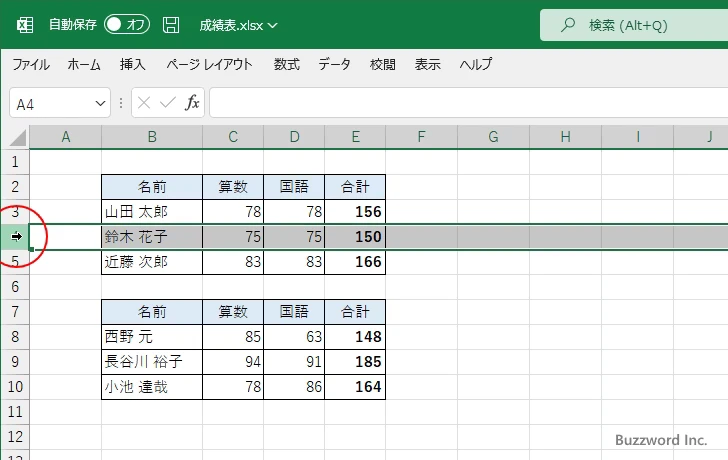The width and height of the screenshot is (728, 460).
Task: Click the insert function fx icon
Action: click(x=192, y=102)
